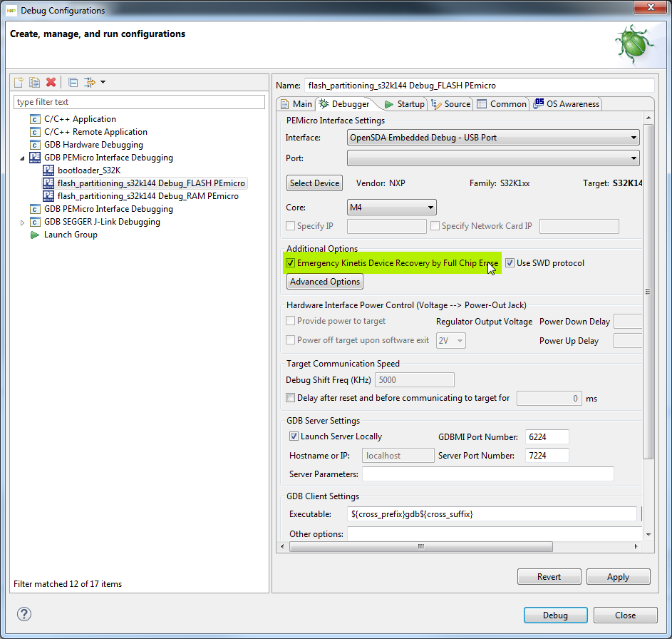Collapse GDB PEMicro Interface Debugging tree node
Screen dimensions: 672x639
(x=22, y=158)
